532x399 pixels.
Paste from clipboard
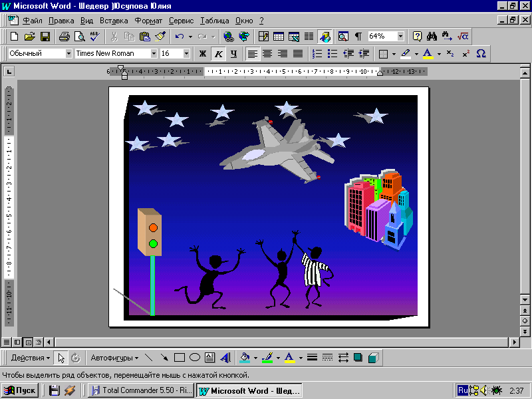[145, 37]
